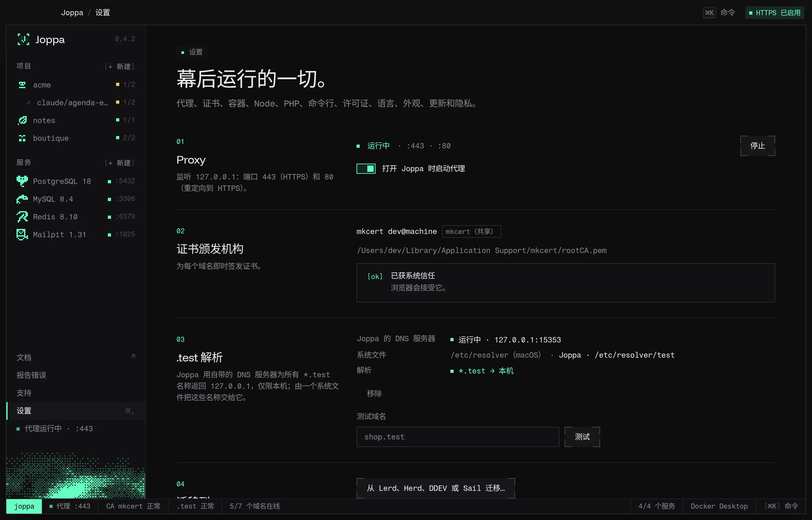Click 4/4 个服务 in status bar
Image resolution: width=812 pixels, height=520 pixels.
[x=657, y=506]
